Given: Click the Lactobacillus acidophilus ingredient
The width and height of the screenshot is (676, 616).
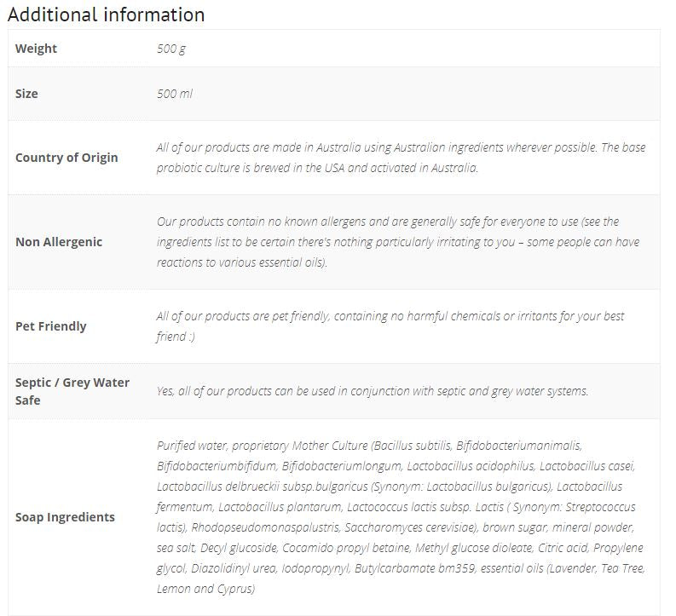Looking at the screenshot, I should pyautogui.click(x=471, y=466).
